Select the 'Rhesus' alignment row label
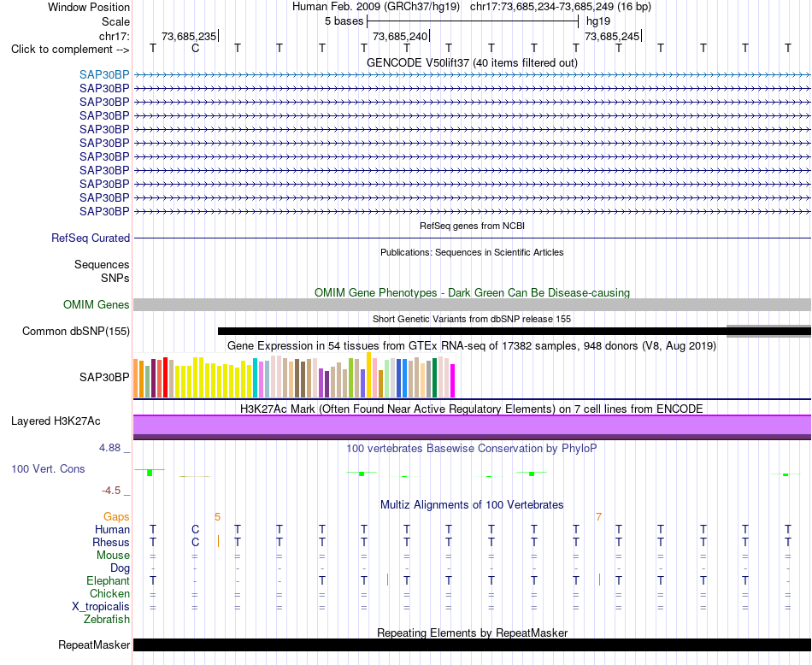This screenshot has width=812, height=665. (111, 542)
